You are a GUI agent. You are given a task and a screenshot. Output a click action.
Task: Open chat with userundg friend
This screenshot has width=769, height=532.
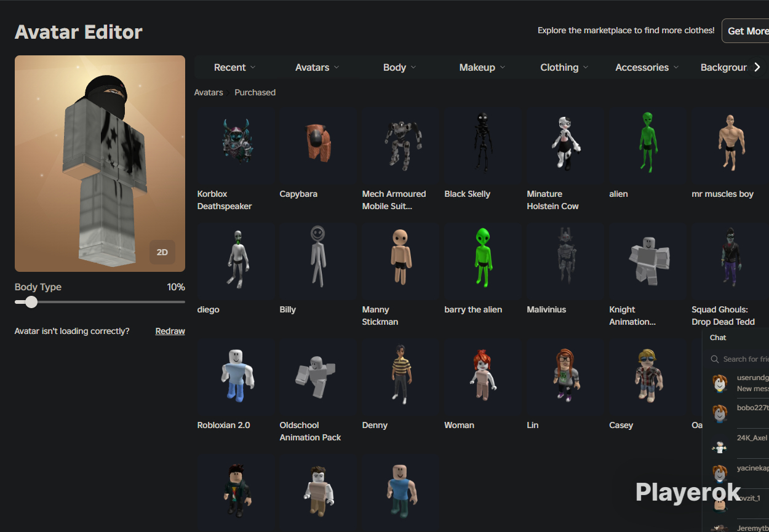(738, 383)
